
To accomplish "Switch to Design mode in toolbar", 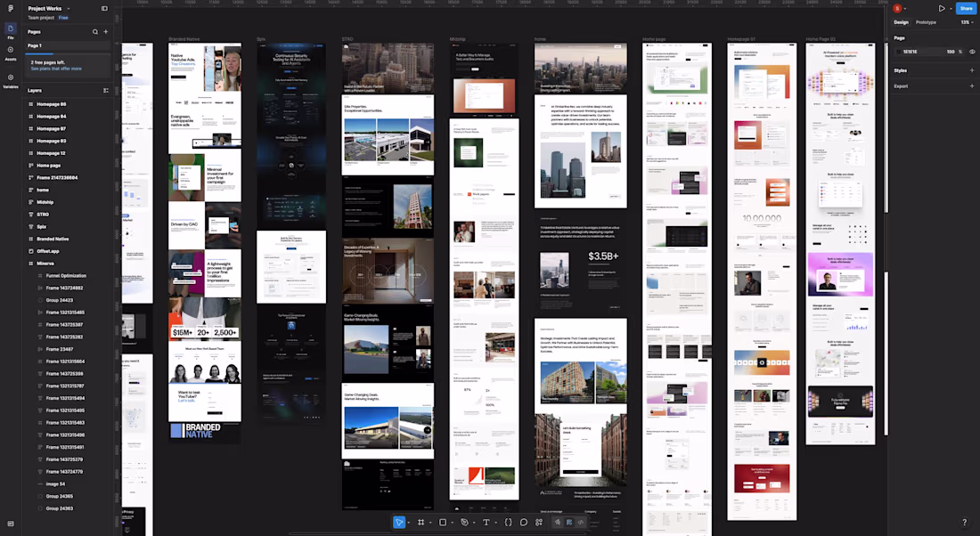I will [569, 523].
